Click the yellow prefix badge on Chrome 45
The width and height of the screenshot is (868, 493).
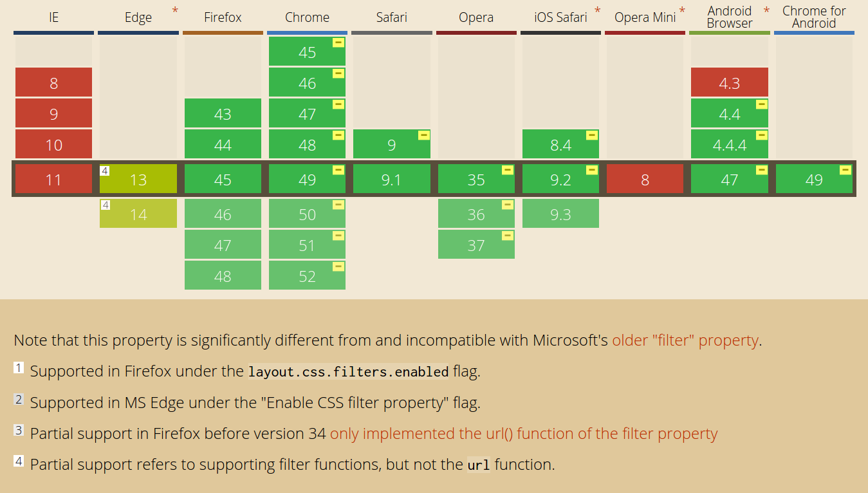pos(338,42)
